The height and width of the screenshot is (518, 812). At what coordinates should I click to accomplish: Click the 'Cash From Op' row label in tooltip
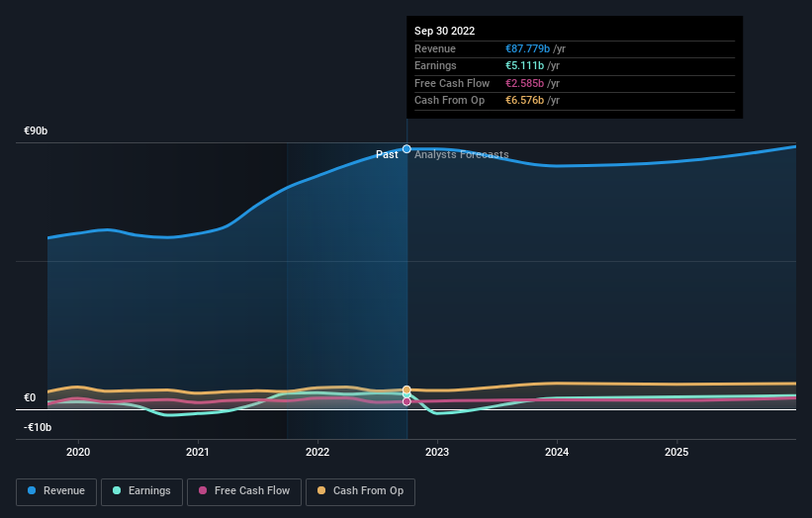click(x=449, y=101)
